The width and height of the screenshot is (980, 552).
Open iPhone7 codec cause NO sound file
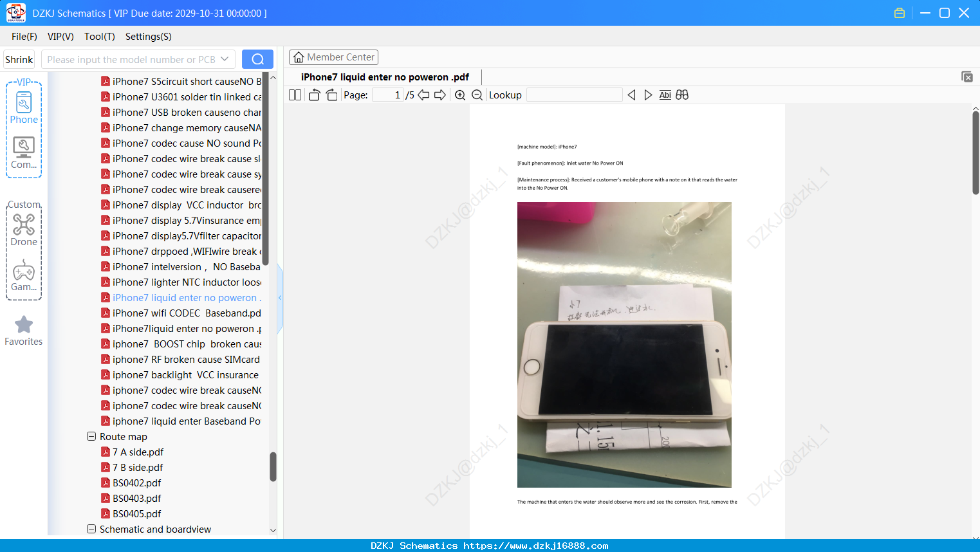181,143
